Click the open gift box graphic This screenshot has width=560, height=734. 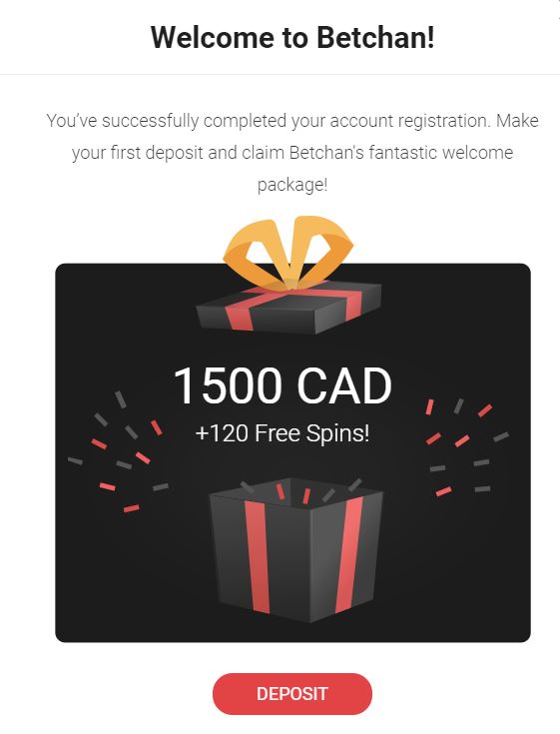point(295,550)
